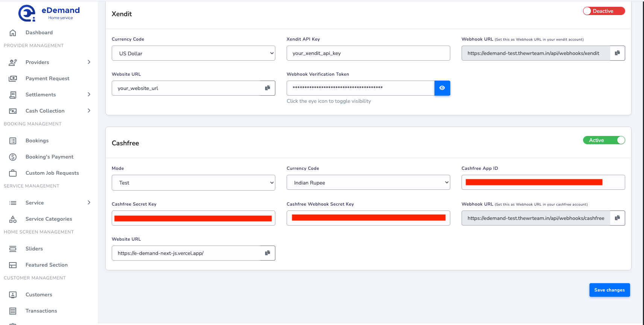
Task: Open the Transactions page link
Action: click(41, 311)
